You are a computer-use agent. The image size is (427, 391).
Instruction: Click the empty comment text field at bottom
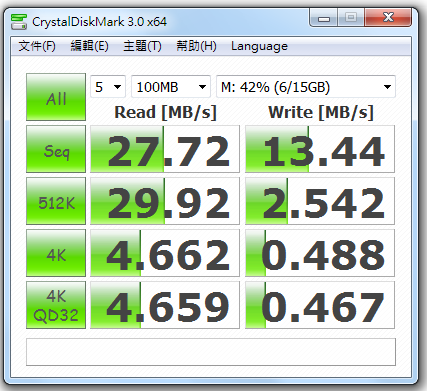[211, 352]
